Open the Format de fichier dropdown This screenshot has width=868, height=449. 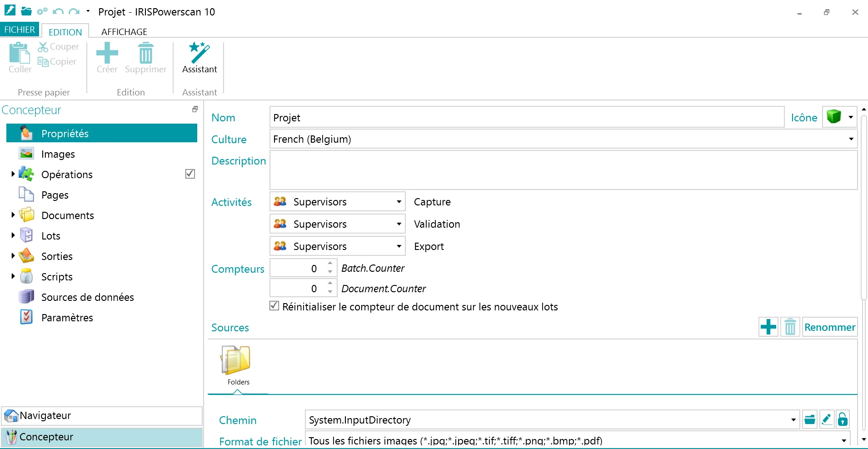(844, 440)
